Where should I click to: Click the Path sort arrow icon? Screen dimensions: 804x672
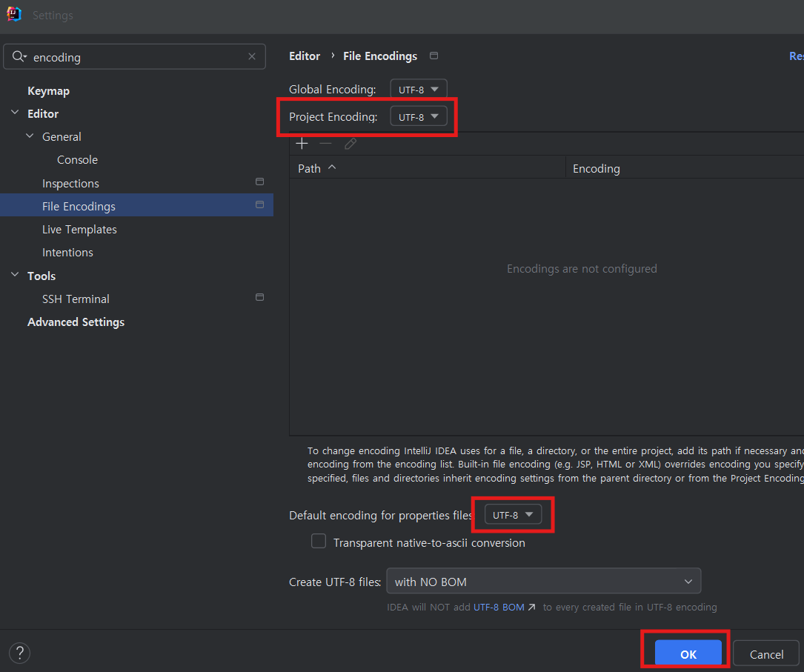(x=332, y=167)
